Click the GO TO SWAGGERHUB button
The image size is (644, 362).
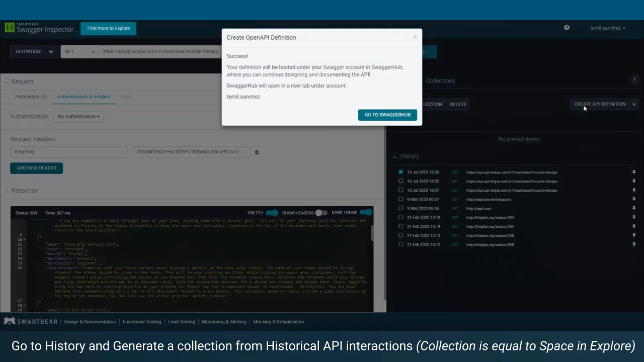(x=387, y=115)
